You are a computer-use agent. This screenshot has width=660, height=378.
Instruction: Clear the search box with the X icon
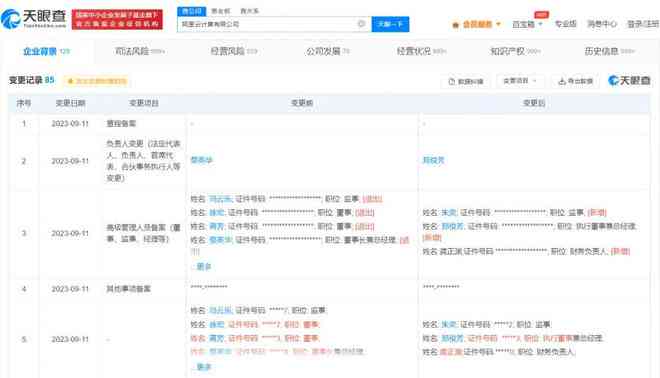[361, 24]
